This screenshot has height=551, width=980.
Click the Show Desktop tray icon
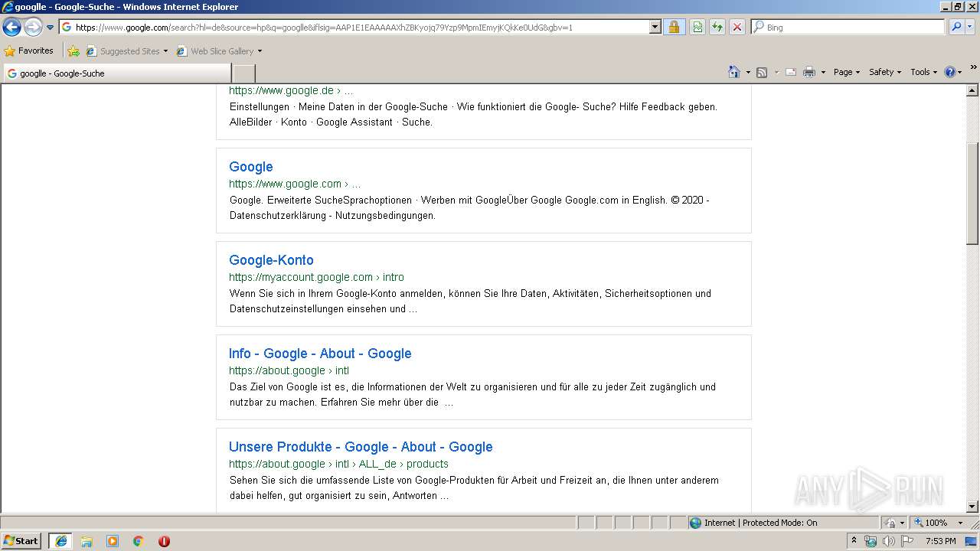pos(971,541)
